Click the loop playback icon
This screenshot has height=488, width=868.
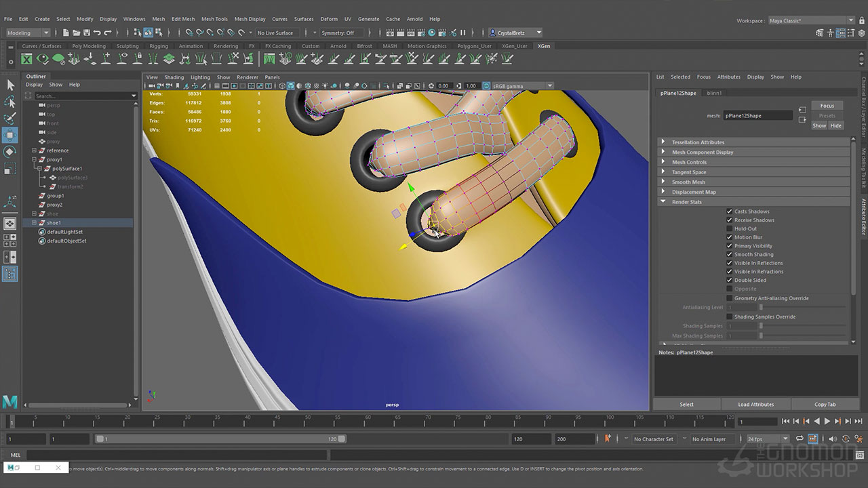[x=800, y=439]
